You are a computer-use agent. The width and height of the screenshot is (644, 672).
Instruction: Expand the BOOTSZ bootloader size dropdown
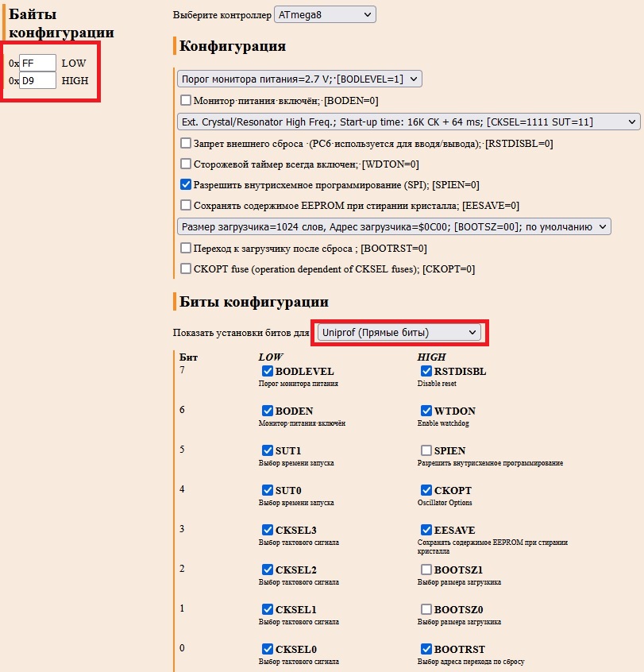pos(394,226)
